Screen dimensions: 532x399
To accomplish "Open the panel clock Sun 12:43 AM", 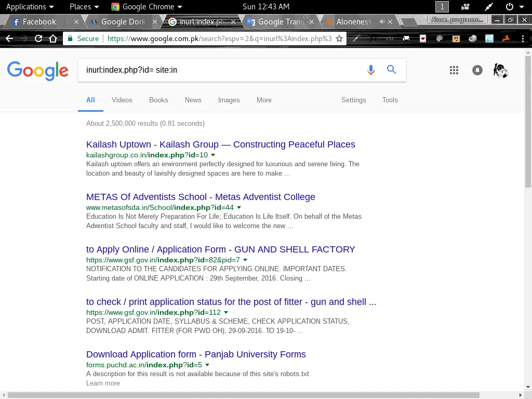I will [266, 7].
